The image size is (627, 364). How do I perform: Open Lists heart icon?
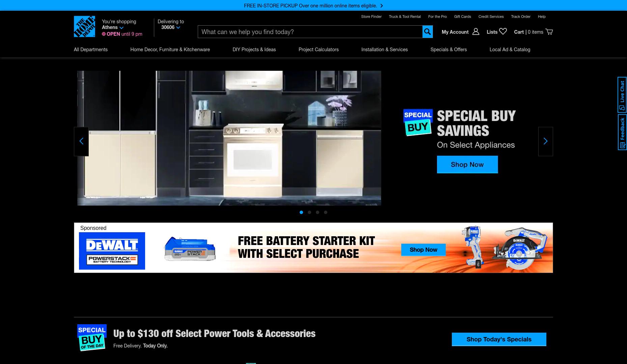pos(503,31)
